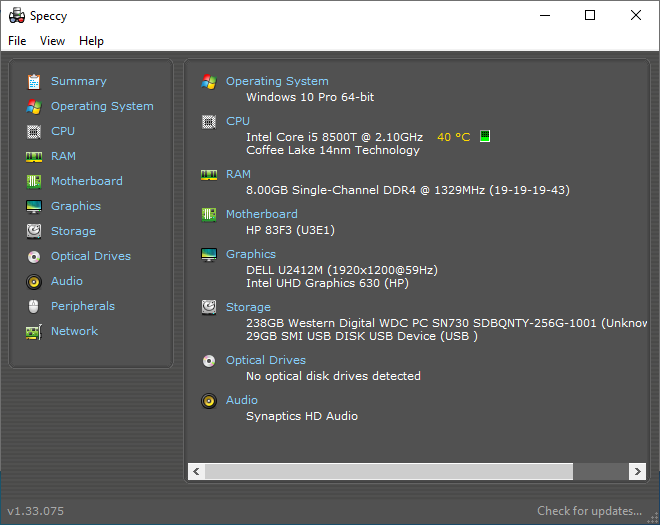Click the Operating System heading link in summary
This screenshot has width=660, height=525.
click(x=277, y=81)
